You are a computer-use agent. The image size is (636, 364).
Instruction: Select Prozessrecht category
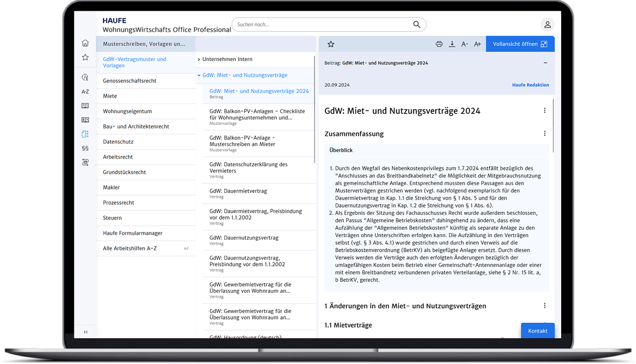coord(146,203)
